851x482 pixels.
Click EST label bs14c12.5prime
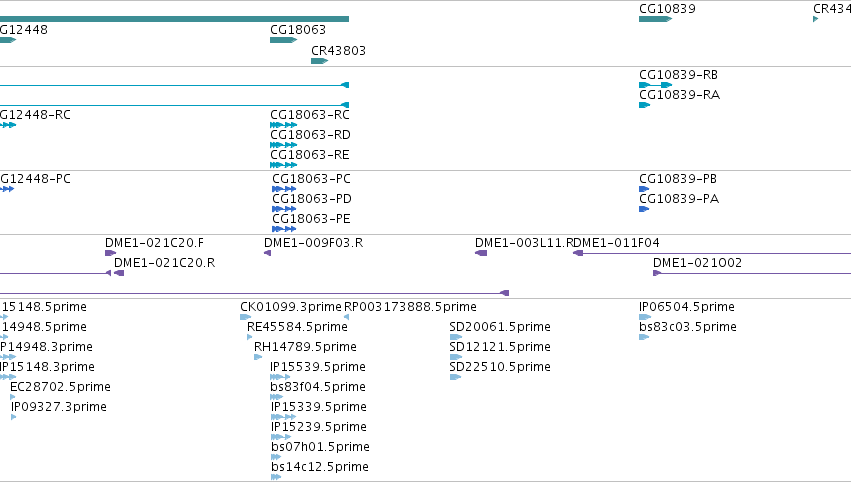320,467
